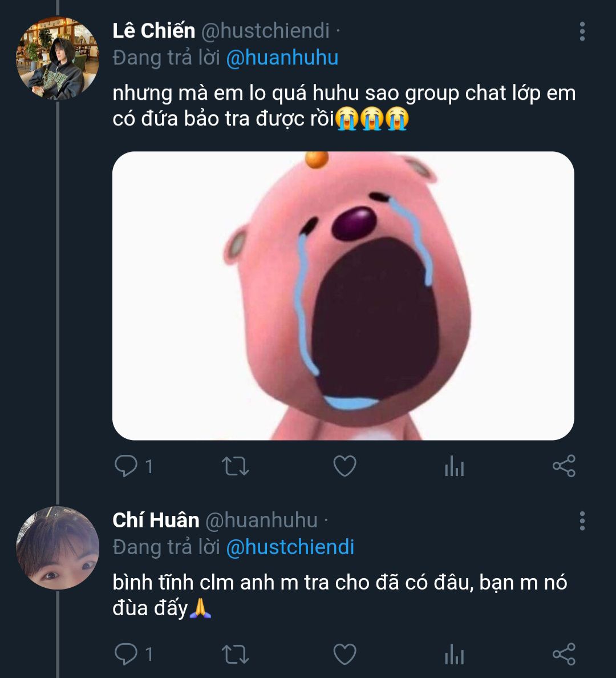This screenshot has height=678, width=616.
Task: Like Chí Huân's reply
Action: (345, 654)
